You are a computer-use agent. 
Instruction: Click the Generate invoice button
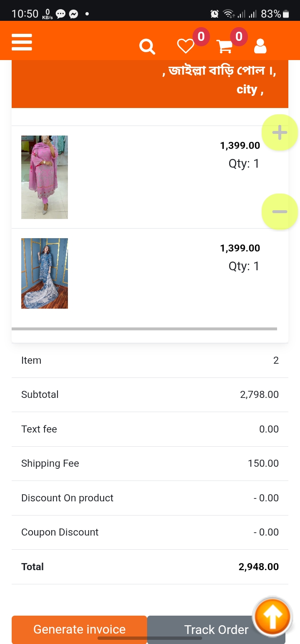(79, 629)
